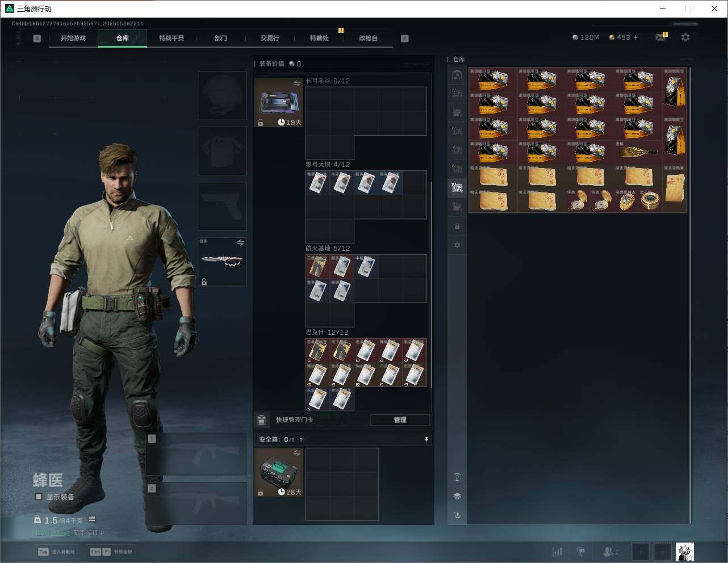
Task: Click the 航天基地: 5/12 label
Action: click(328, 249)
